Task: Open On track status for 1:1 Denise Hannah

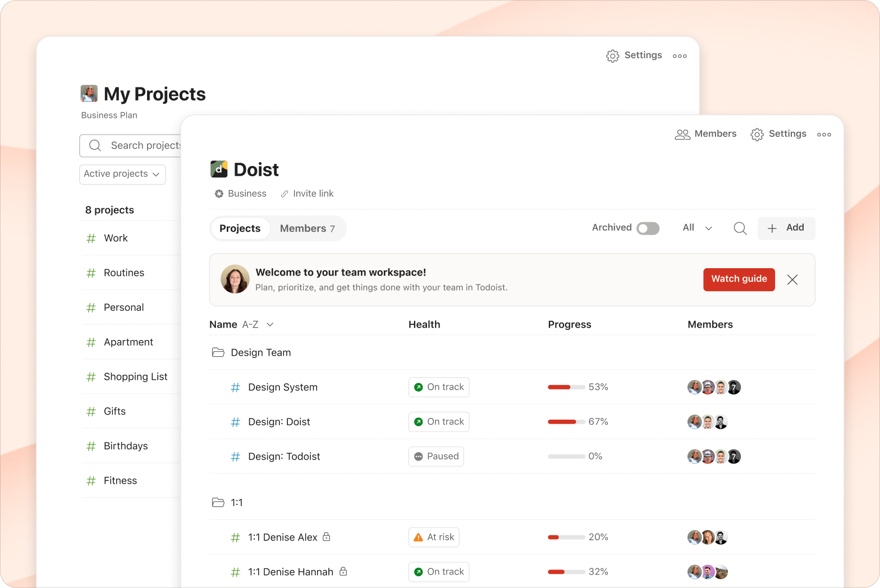Action: tap(439, 572)
